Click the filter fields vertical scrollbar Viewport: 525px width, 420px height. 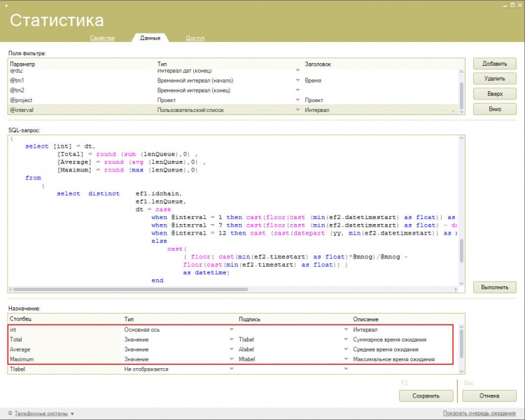[462, 96]
